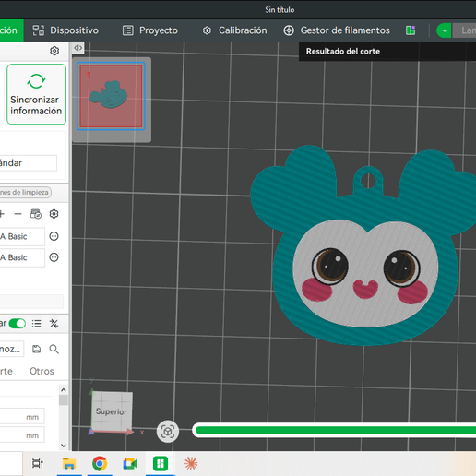Viewport: 476px width, 476px height.
Task: Click the Calibración hexagon icon
Action: (207, 30)
